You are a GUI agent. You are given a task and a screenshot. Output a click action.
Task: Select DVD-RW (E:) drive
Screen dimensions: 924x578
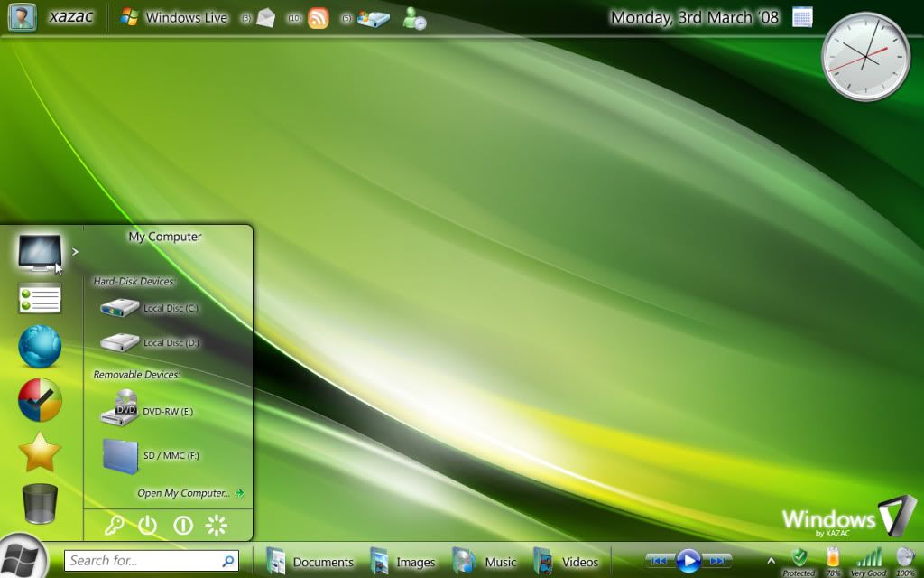147,411
